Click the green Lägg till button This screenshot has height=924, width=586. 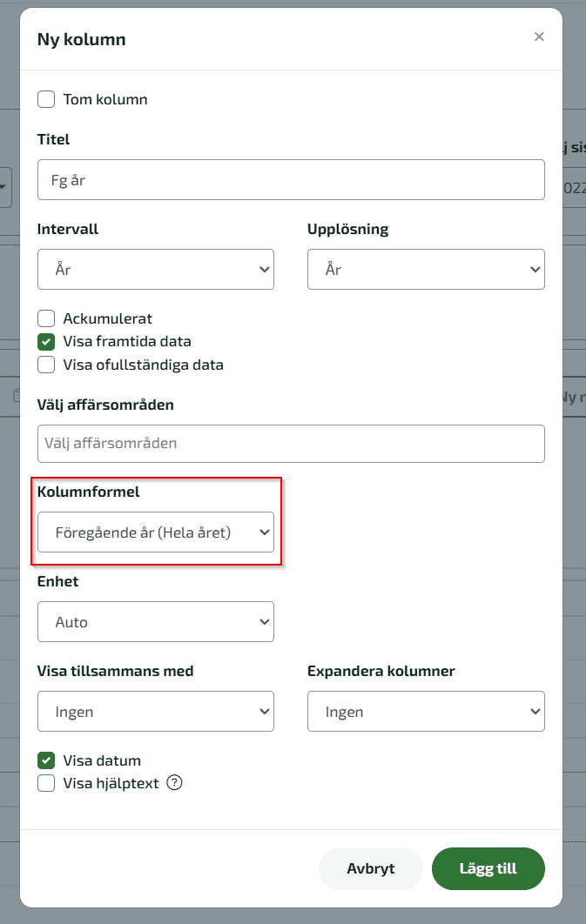tap(488, 868)
